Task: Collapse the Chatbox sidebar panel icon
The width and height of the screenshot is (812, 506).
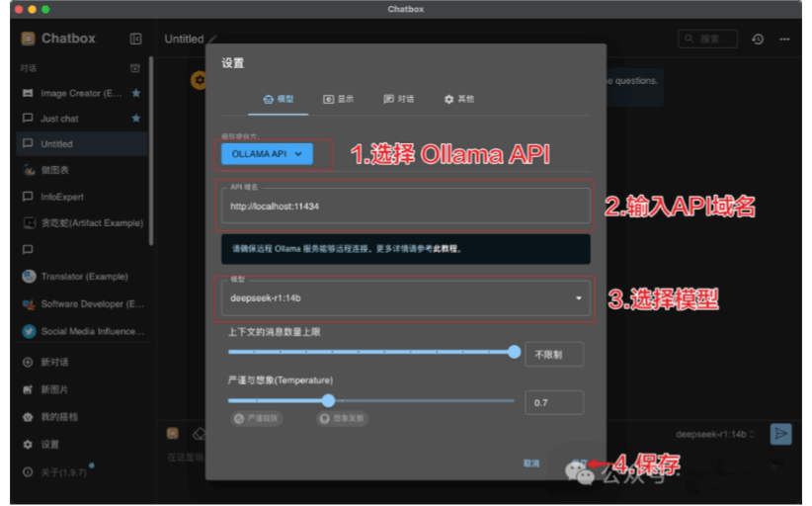Action: 135,39
